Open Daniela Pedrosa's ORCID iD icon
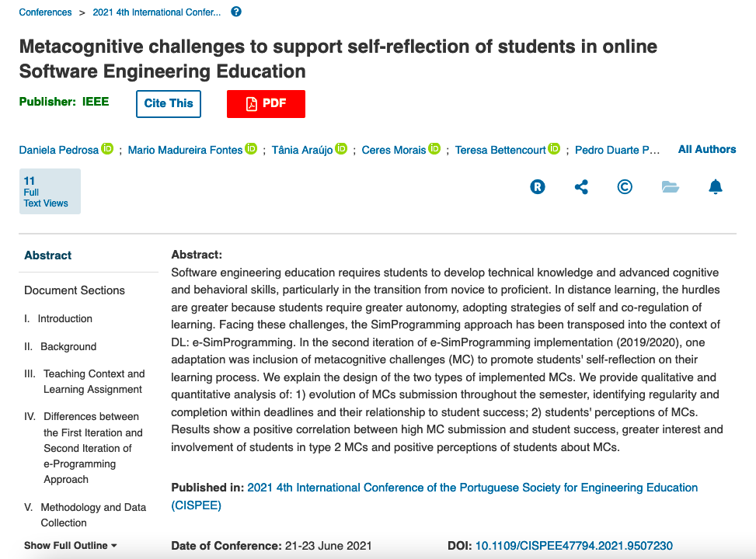This screenshot has height=559, width=756. pyautogui.click(x=107, y=149)
